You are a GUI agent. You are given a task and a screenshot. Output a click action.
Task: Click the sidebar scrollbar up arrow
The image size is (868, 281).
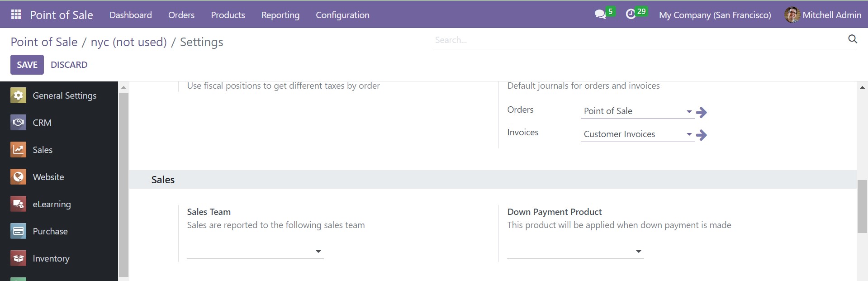pyautogui.click(x=123, y=87)
